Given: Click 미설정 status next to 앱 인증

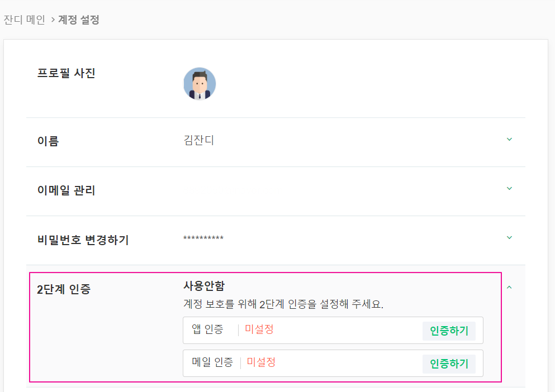Looking at the screenshot, I should [259, 329].
